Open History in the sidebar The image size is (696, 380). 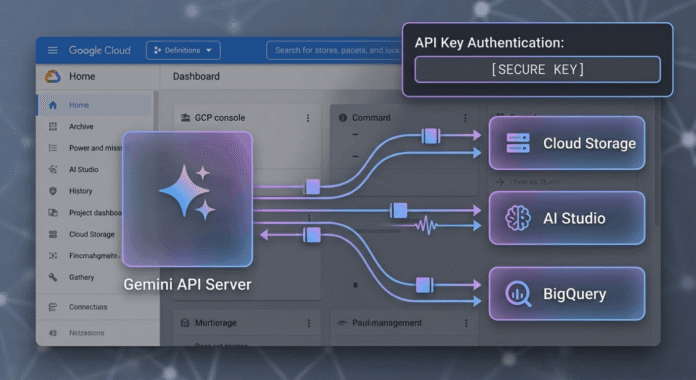(x=80, y=191)
